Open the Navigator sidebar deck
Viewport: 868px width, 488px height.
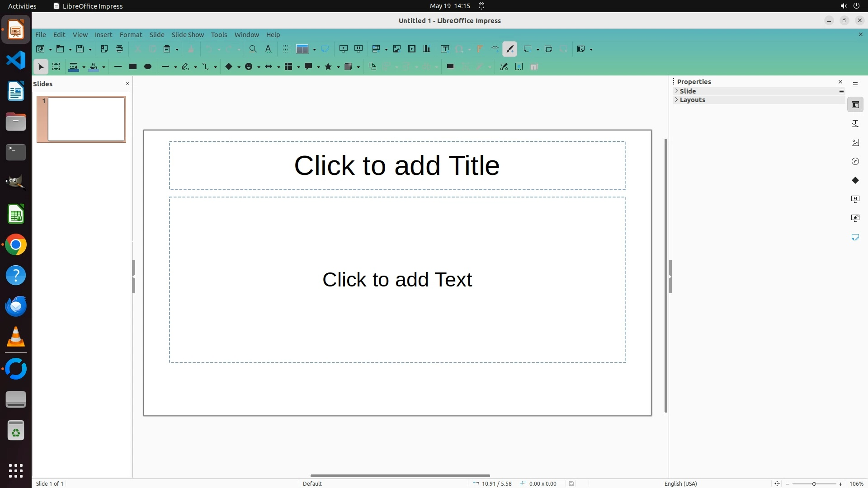(x=855, y=161)
